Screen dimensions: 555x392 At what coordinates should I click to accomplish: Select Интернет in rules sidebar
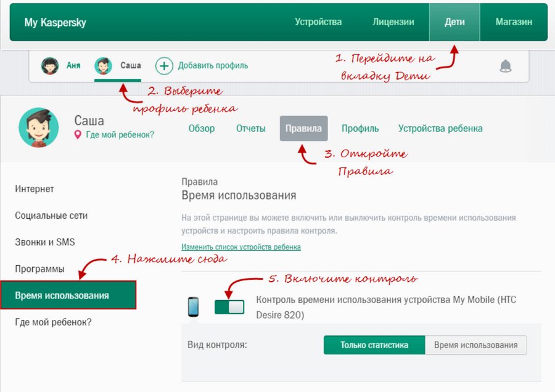coord(35,189)
